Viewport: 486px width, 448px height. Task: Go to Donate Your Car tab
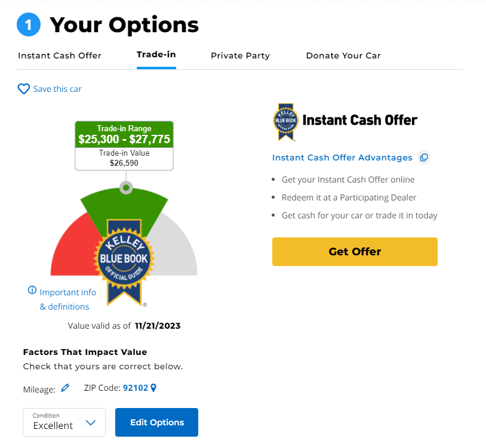click(x=343, y=55)
